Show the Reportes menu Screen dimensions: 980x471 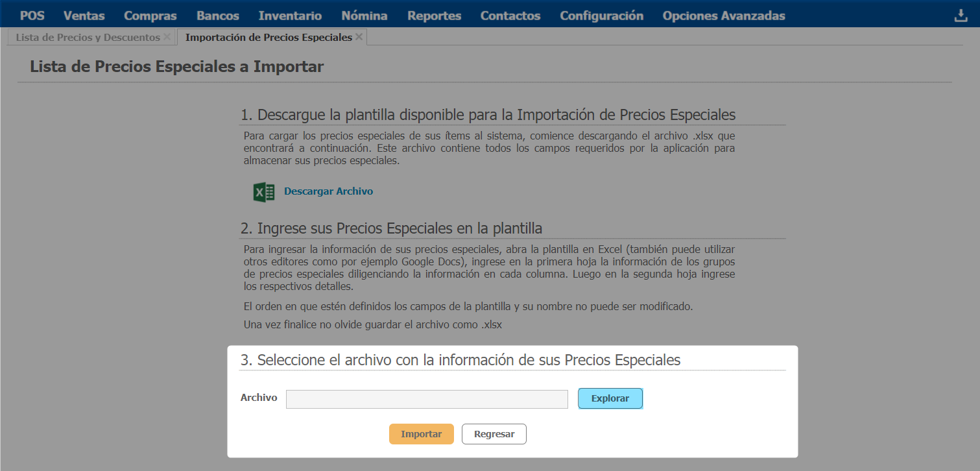pos(435,16)
